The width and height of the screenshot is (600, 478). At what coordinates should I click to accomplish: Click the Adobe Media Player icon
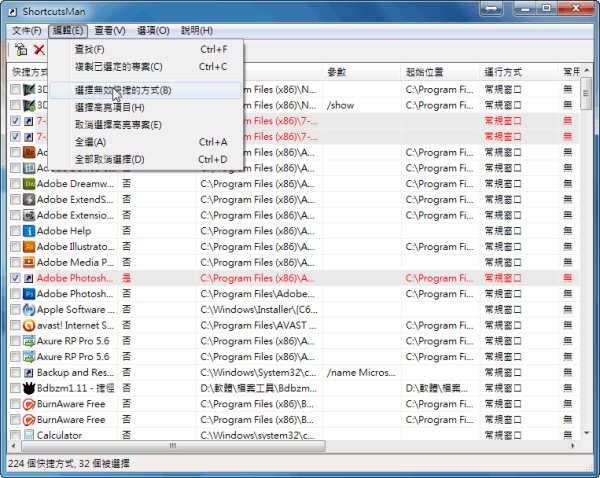coord(29,263)
